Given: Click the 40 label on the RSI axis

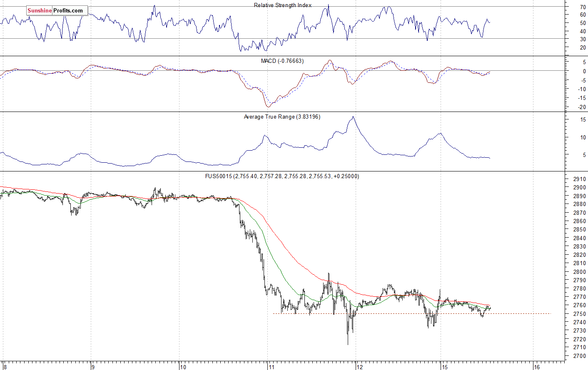Looking at the screenshot, I should tap(583, 32).
